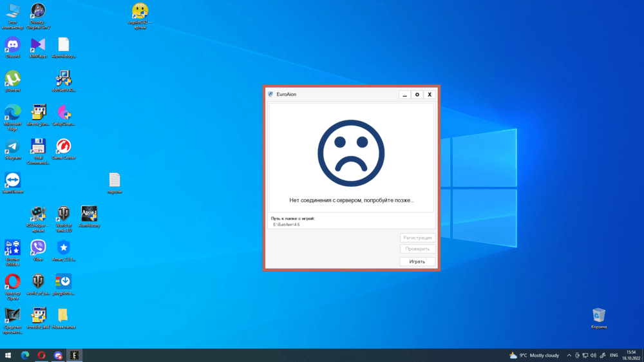
Task: Click the World of Tanks EU shortcut
Action: pyautogui.click(x=63, y=214)
